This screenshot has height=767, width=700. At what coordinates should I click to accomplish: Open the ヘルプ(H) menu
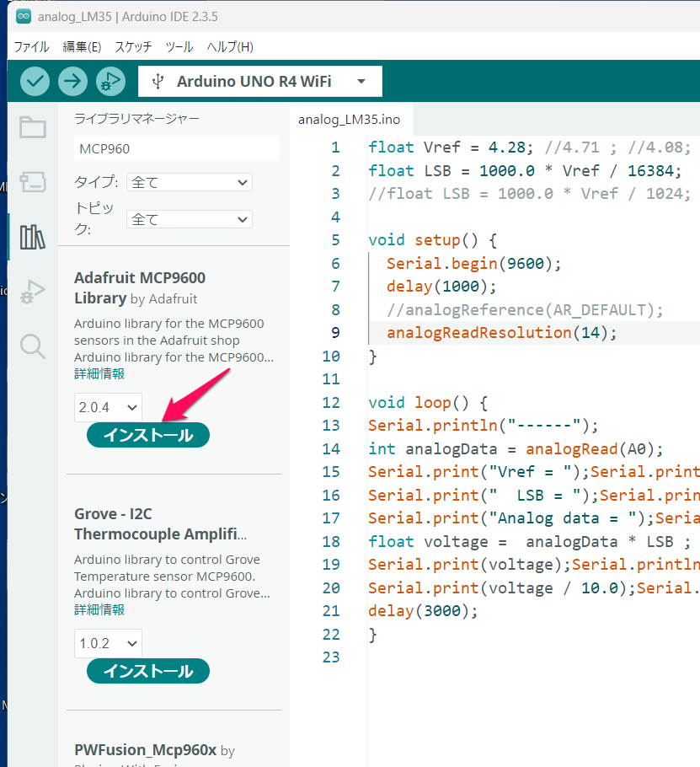pyautogui.click(x=230, y=47)
